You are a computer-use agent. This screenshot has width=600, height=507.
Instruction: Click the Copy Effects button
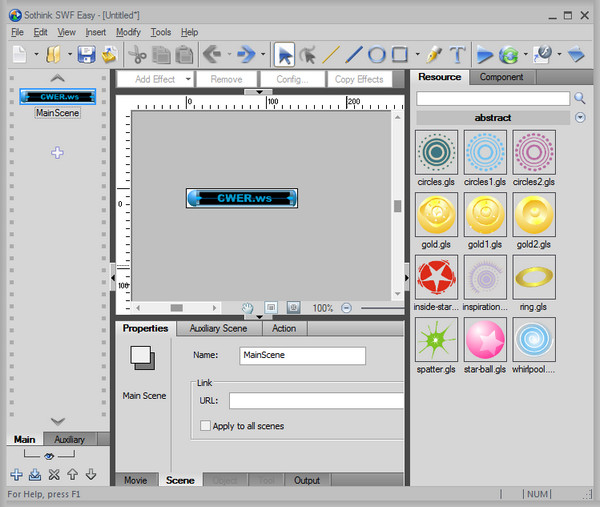pos(359,79)
